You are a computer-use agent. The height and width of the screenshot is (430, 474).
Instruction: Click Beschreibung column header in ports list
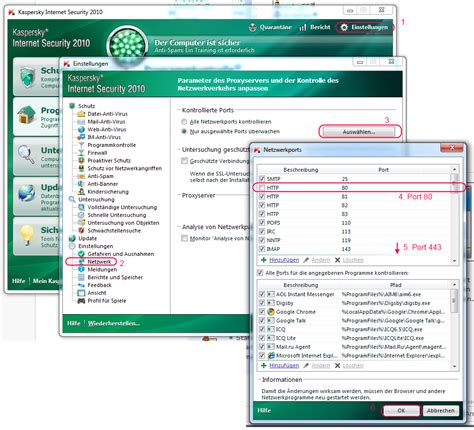coord(301,170)
